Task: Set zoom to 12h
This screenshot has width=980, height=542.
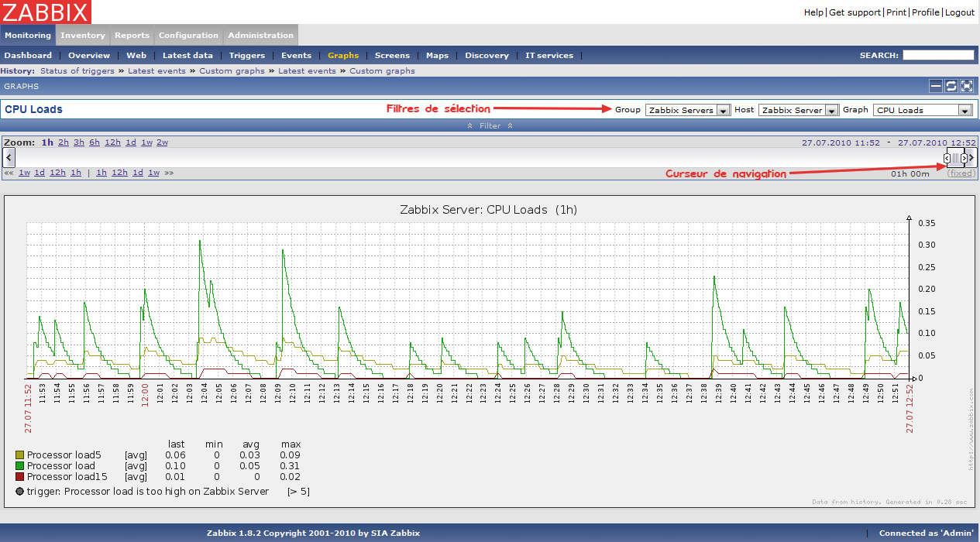Action: [x=112, y=142]
